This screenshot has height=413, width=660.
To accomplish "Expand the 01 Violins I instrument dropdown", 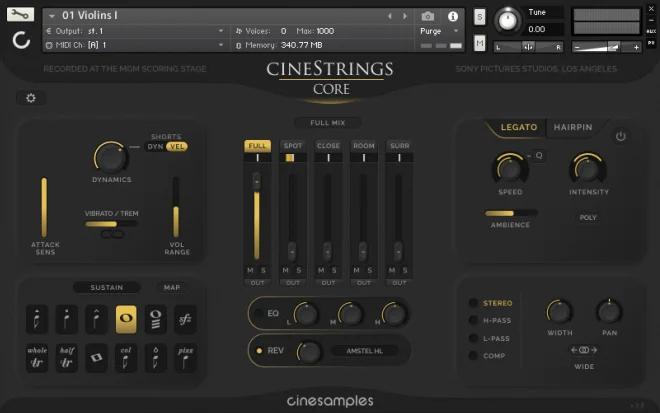I will (51, 16).
